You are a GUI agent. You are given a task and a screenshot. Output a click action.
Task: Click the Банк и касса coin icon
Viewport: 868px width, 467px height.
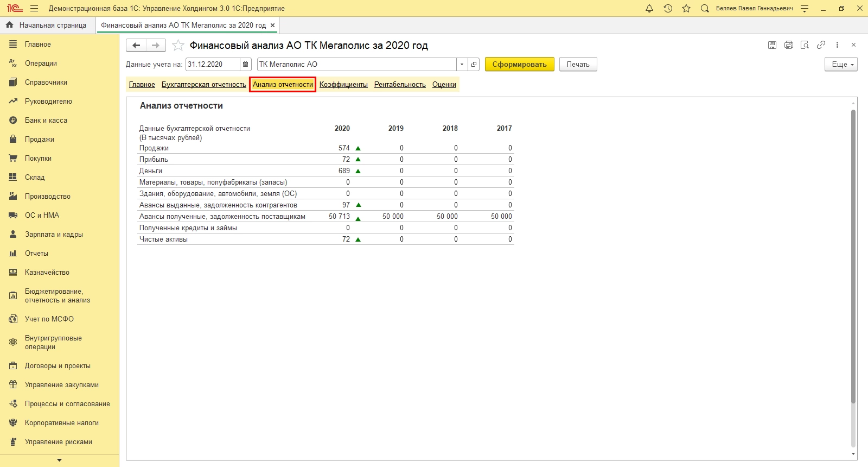pyautogui.click(x=13, y=121)
